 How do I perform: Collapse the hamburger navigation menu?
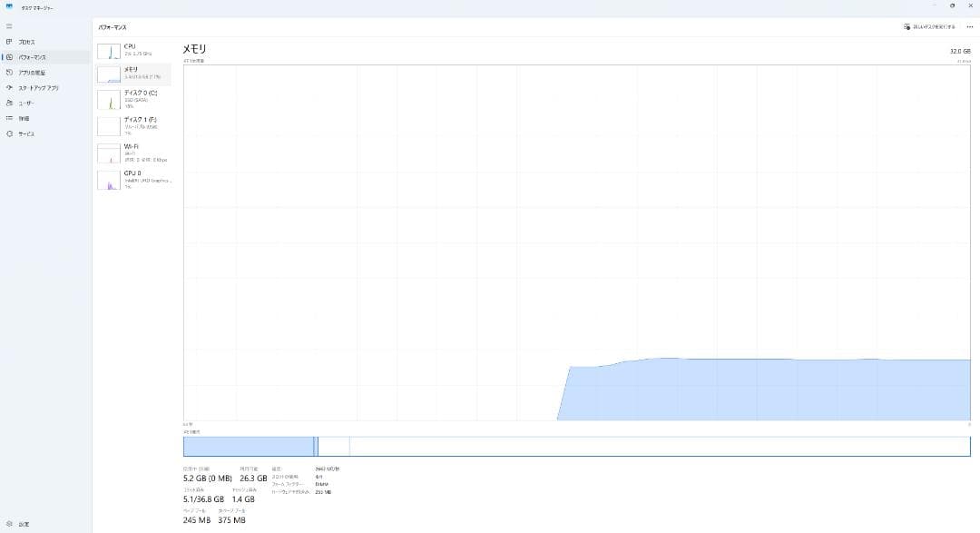pyautogui.click(x=9, y=26)
